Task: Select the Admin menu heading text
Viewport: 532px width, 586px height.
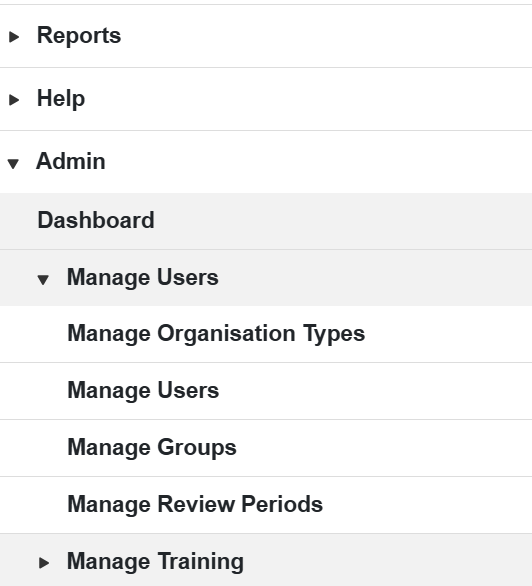Action: point(71,161)
